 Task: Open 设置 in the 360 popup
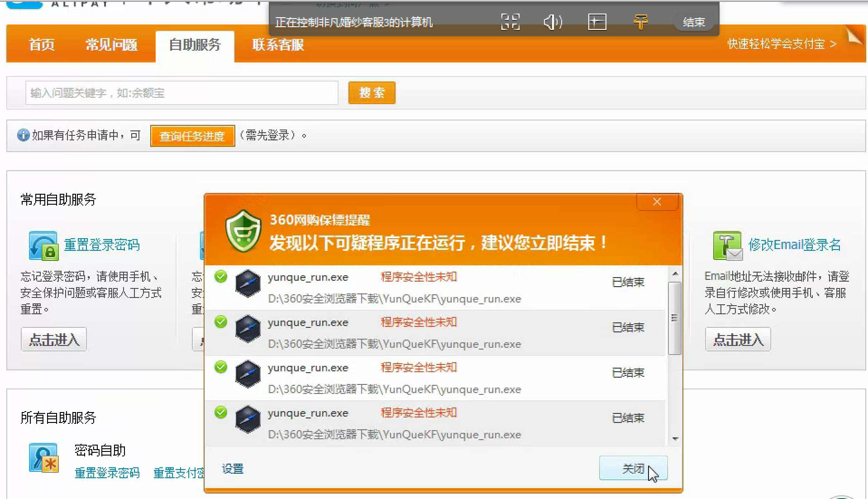point(233,469)
